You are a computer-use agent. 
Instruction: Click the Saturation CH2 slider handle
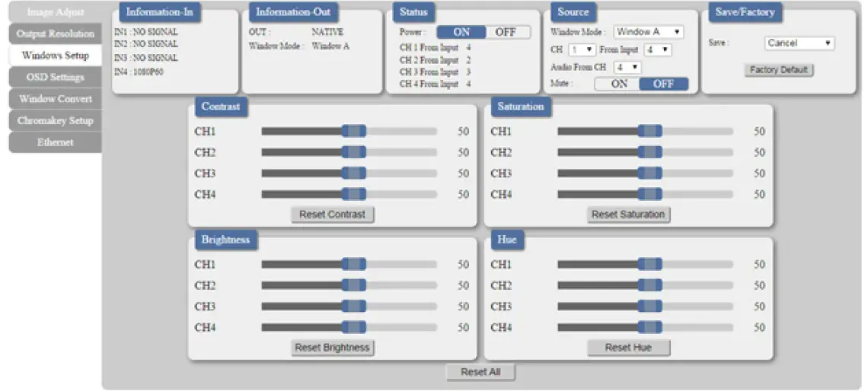tap(650, 152)
